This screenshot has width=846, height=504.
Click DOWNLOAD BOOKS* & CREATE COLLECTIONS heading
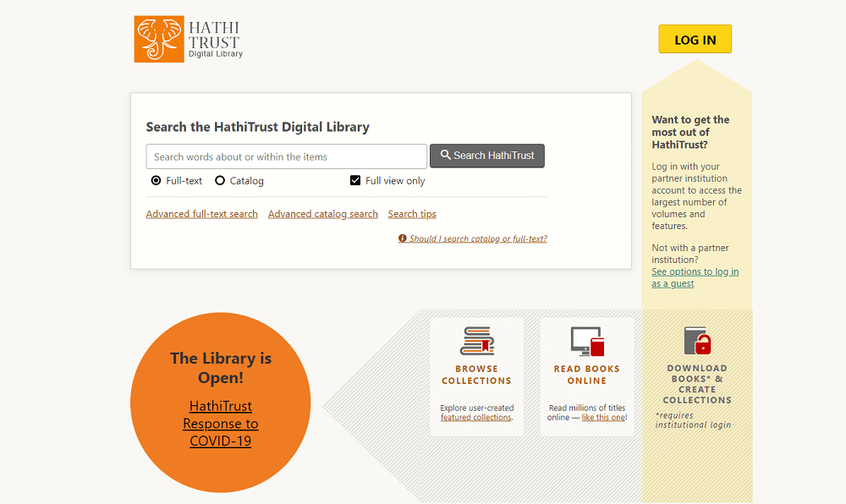697,384
